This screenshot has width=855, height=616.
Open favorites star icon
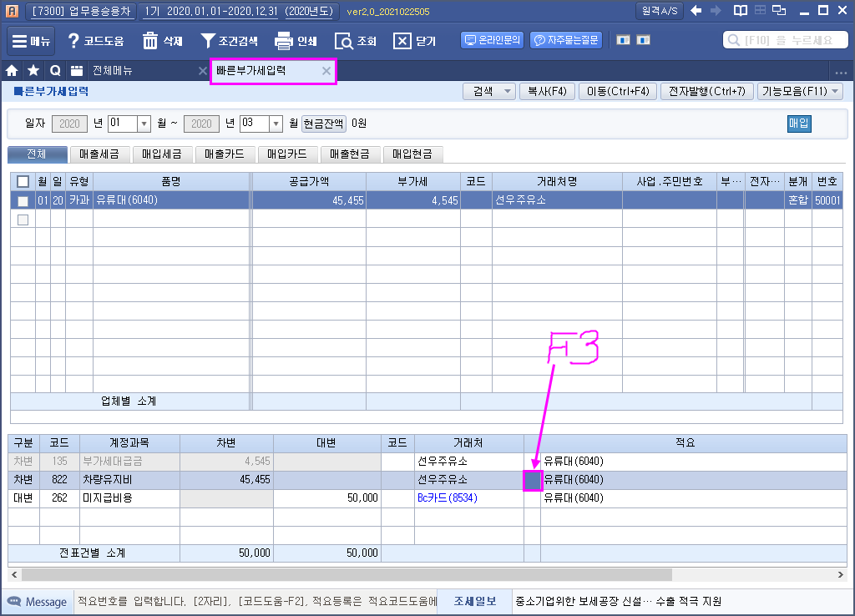[33, 70]
